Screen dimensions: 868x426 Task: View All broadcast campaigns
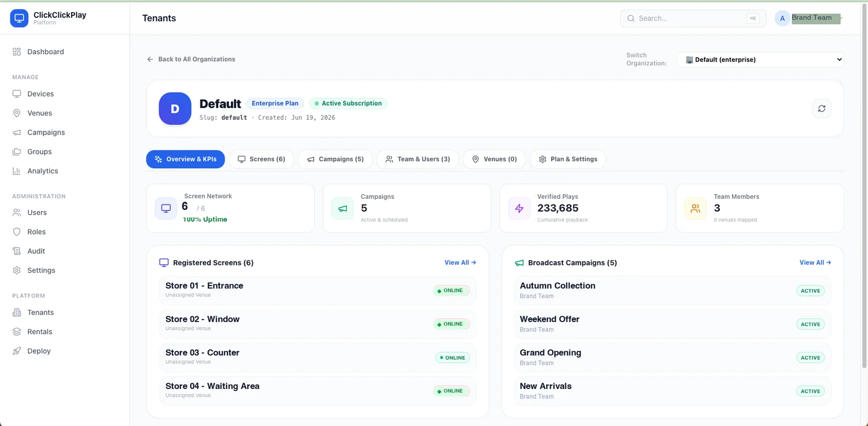pyautogui.click(x=815, y=262)
